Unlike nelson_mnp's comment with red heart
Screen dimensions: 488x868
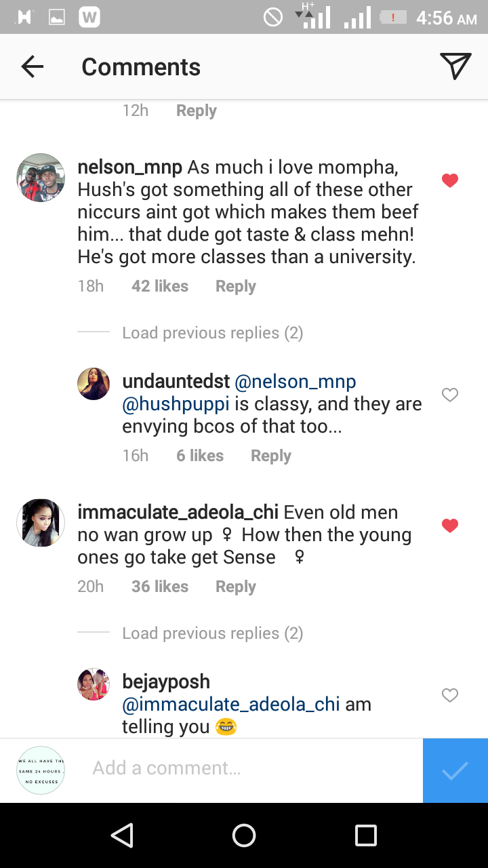pos(450,180)
